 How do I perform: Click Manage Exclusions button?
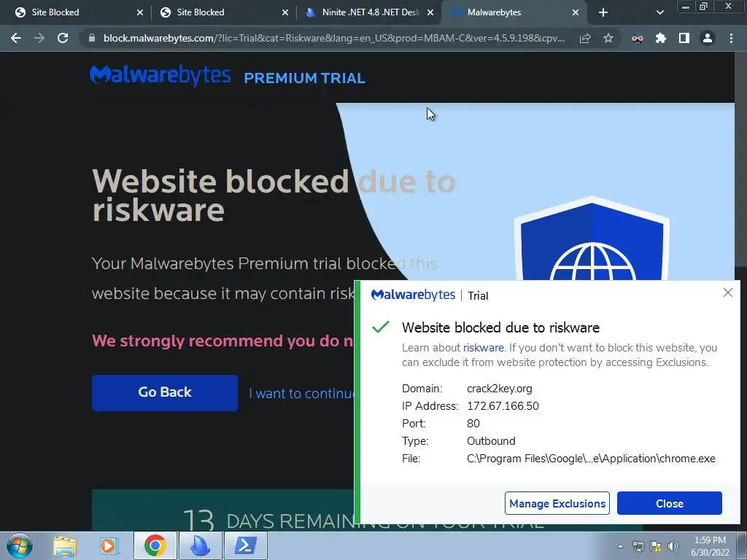[557, 503]
